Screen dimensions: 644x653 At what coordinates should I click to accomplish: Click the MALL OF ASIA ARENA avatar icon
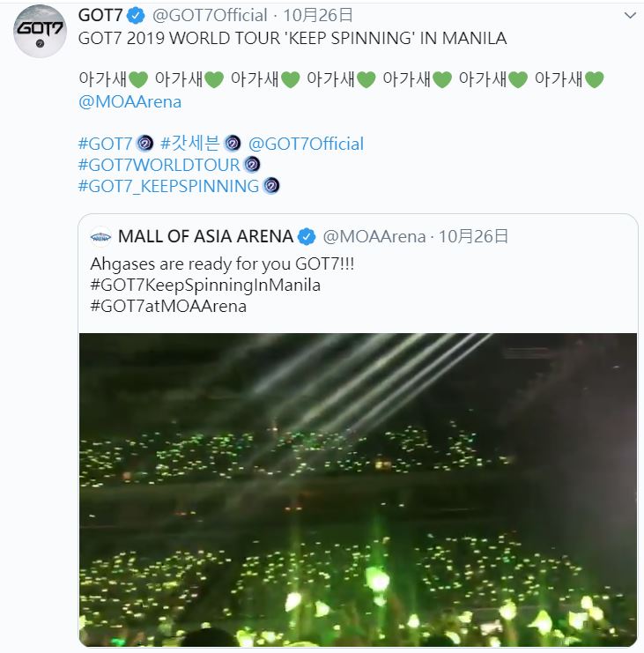click(x=101, y=236)
